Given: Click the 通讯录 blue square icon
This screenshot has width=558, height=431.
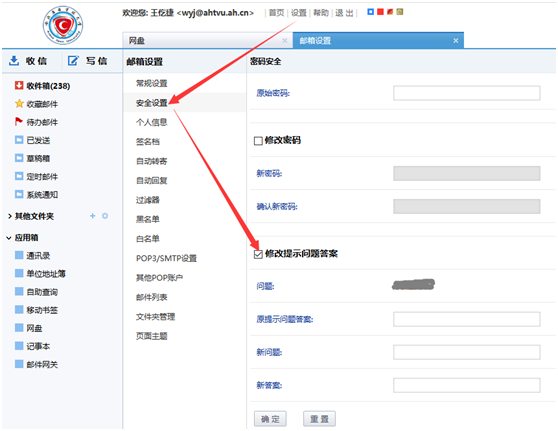Looking at the screenshot, I should (x=19, y=255).
